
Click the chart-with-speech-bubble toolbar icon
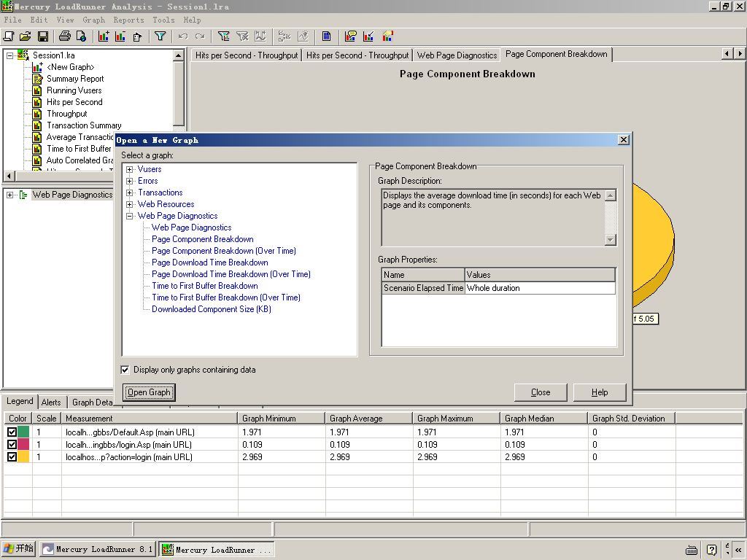pyautogui.click(x=351, y=36)
